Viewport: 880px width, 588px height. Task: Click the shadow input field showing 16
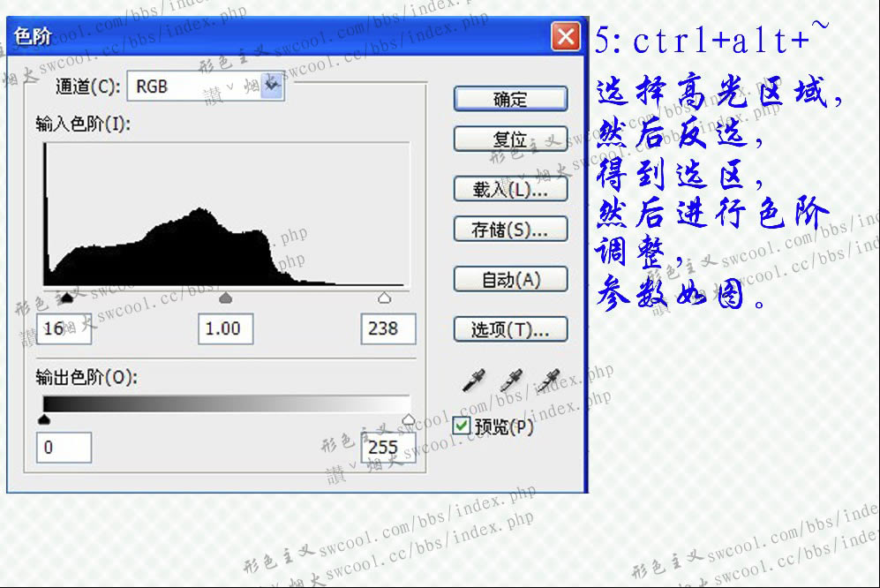[62, 328]
